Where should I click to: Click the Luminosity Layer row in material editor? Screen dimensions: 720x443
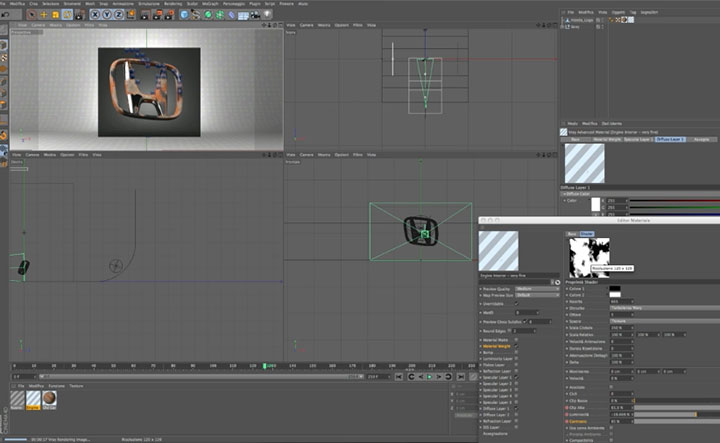click(x=498, y=359)
